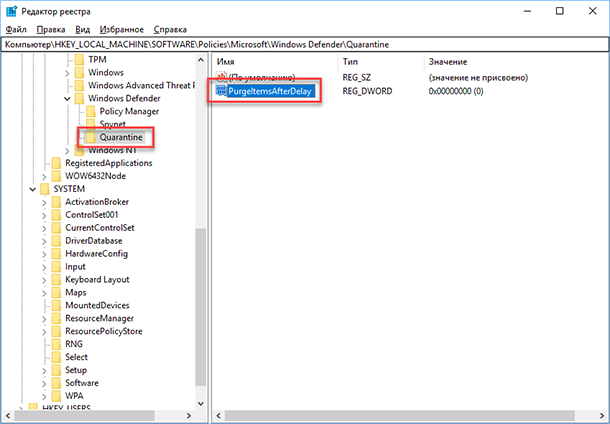Expand the WOW6432Node key
Screen dimensions: 610x424
(44, 176)
